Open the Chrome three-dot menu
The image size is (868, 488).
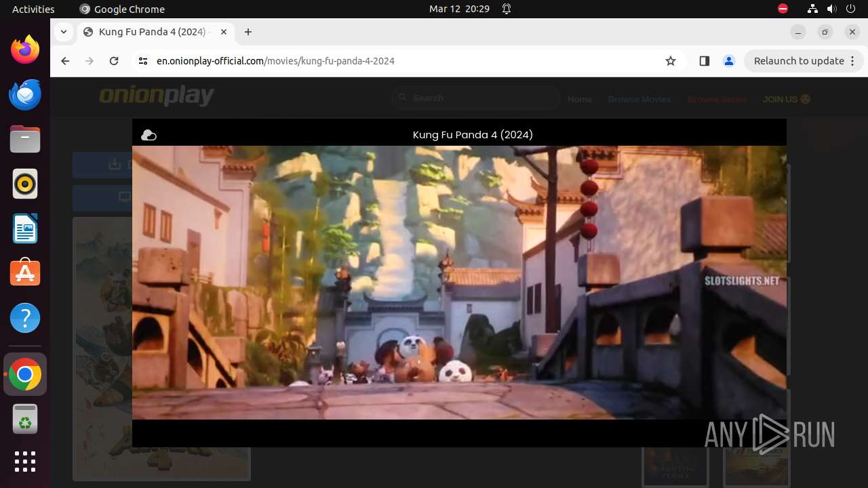(x=853, y=61)
